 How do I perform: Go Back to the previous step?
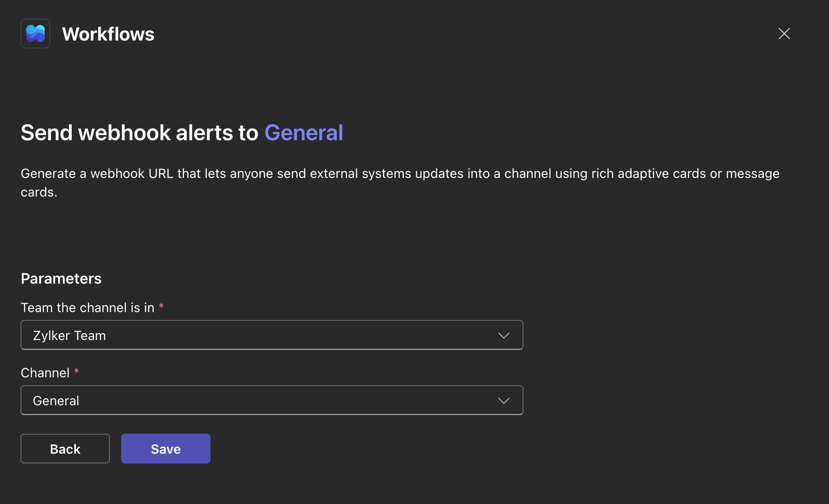pyautogui.click(x=65, y=449)
